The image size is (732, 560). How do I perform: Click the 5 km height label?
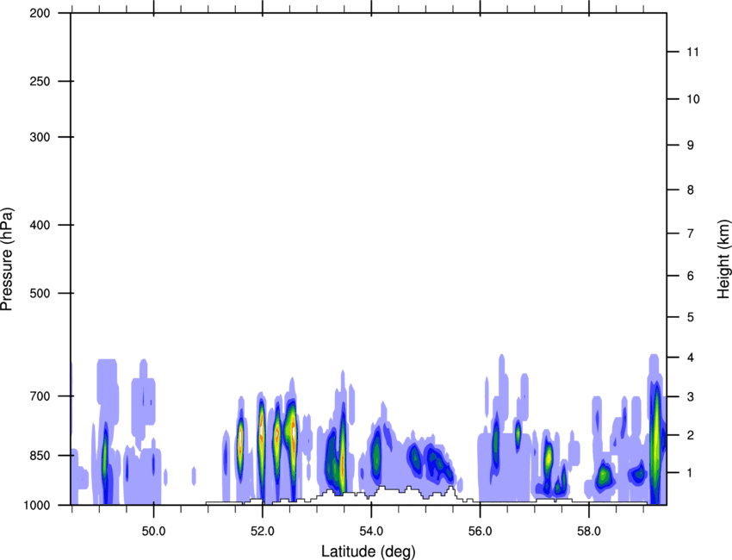pos(691,318)
